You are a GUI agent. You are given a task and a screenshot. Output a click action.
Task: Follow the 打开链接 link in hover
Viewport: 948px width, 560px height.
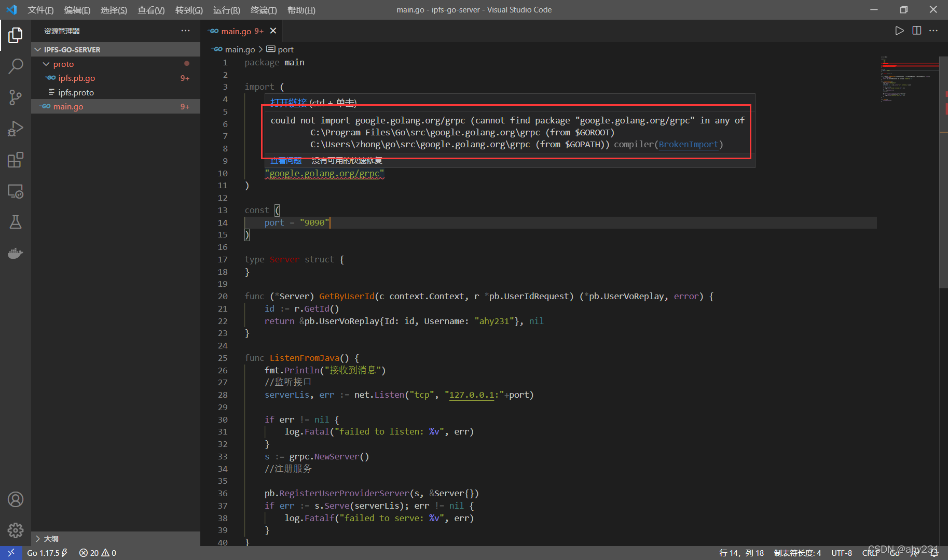coord(288,103)
